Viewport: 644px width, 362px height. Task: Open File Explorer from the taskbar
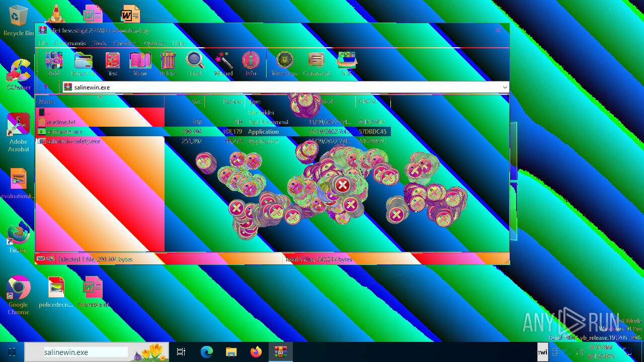[x=231, y=352]
